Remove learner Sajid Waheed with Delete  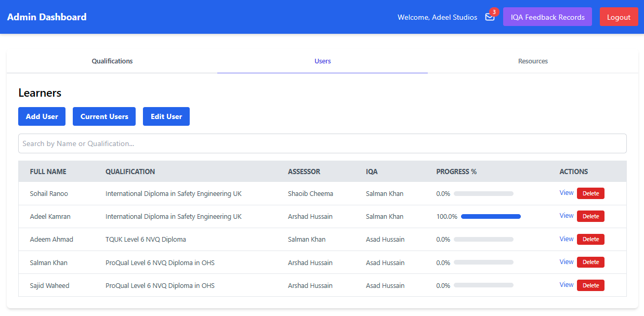pyautogui.click(x=590, y=285)
